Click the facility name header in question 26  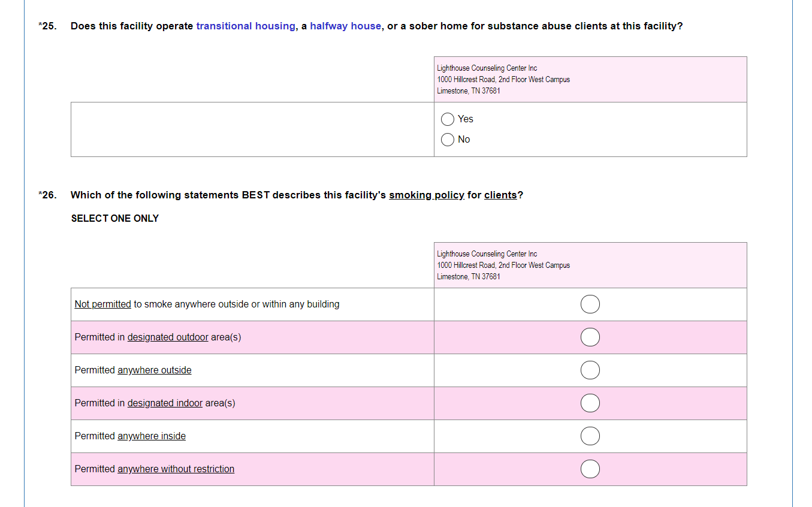point(487,254)
